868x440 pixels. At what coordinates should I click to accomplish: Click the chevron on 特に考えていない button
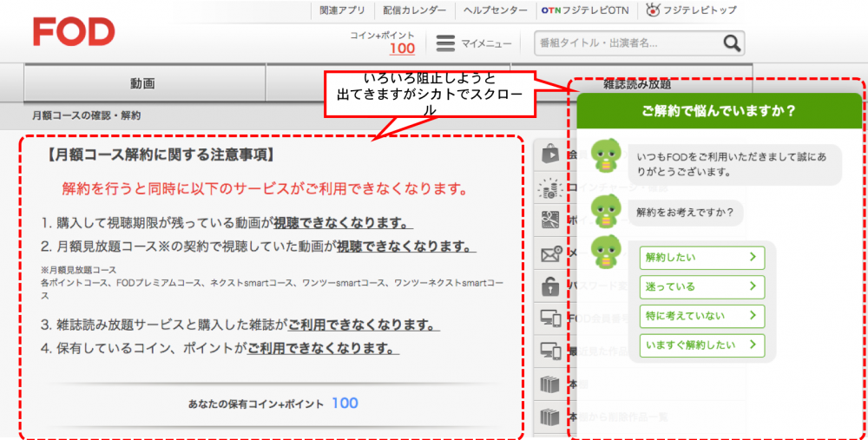(753, 316)
